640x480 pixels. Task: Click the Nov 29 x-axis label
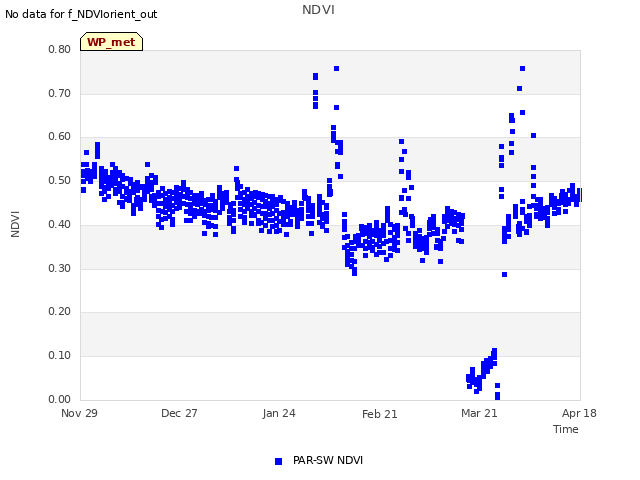coord(79,413)
